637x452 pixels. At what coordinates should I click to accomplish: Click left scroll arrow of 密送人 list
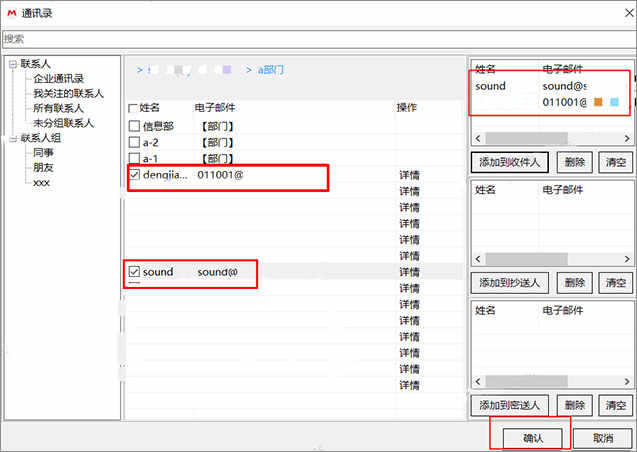pyautogui.click(x=478, y=381)
